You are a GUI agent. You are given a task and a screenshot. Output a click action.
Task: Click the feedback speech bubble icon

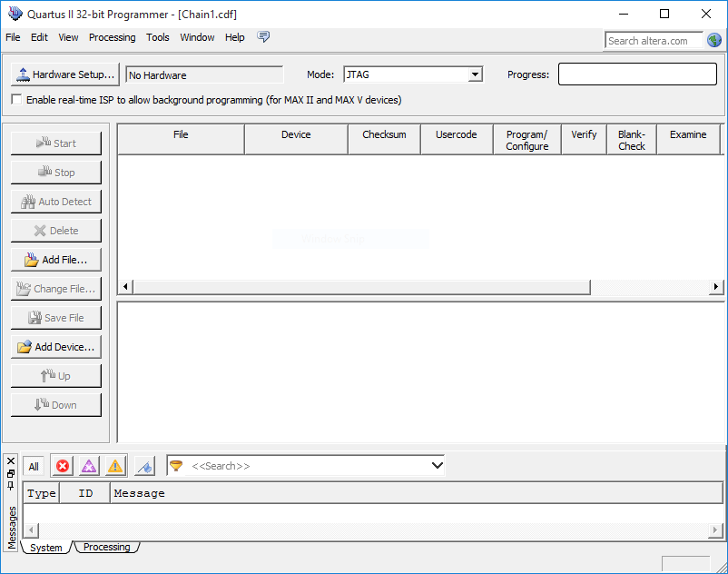tap(263, 36)
